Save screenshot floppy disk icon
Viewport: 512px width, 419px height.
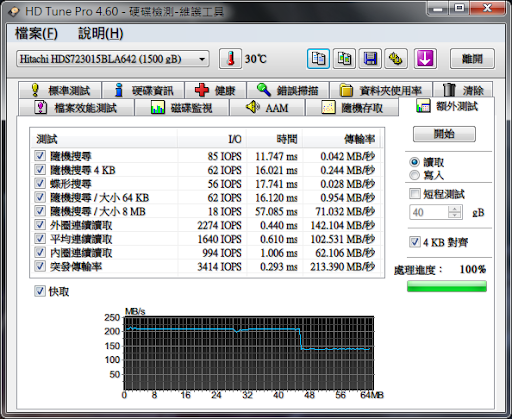coord(370,59)
